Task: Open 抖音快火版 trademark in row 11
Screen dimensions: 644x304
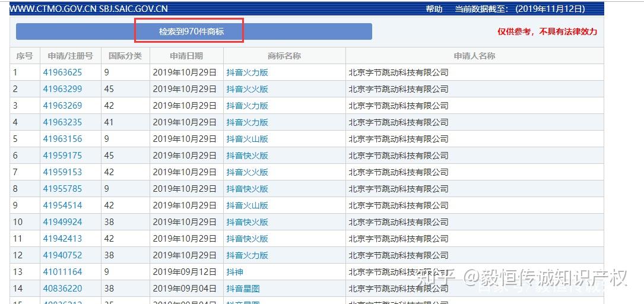Action: click(x=248, y=239)
